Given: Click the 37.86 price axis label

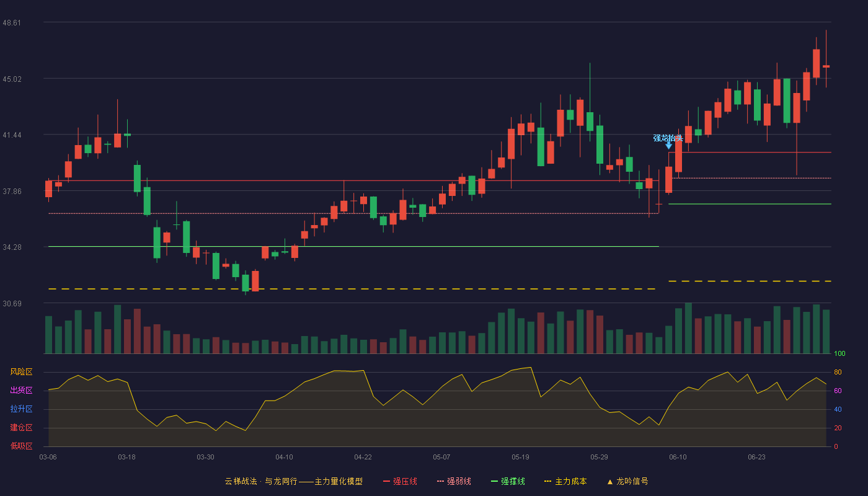Looking at the screenshot, I should pyautogui.click(x=12, y=191).
